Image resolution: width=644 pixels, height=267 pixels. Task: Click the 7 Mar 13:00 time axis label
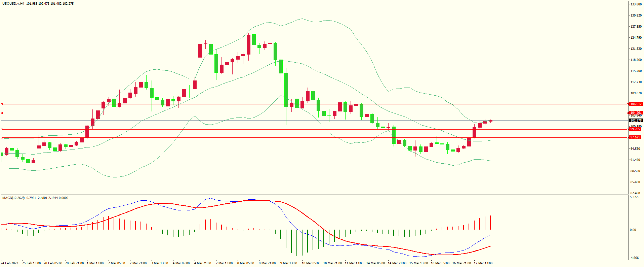224,263
